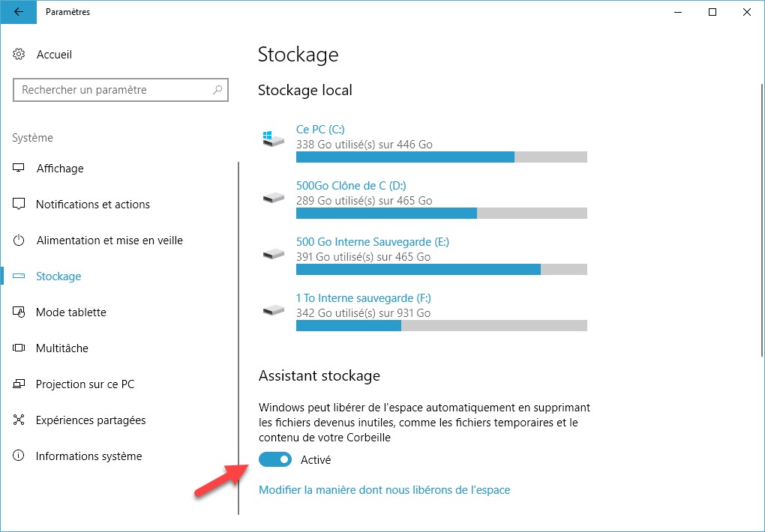Open 1 To Interne sauvegarde (F:) drive
Viewport: 765px width, 532px height.
point(363,298)
